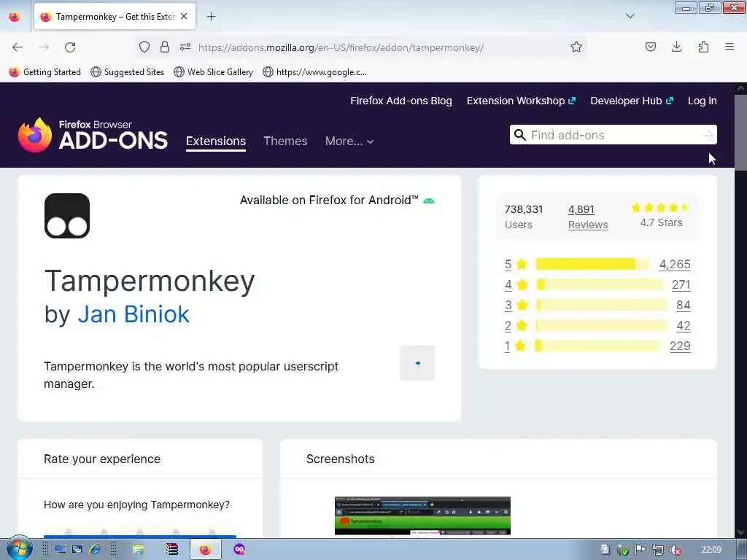Click the loading install button placeholder
Image resolution: width=747 pixels, height=560 pixels.
(x=417, y=363)
